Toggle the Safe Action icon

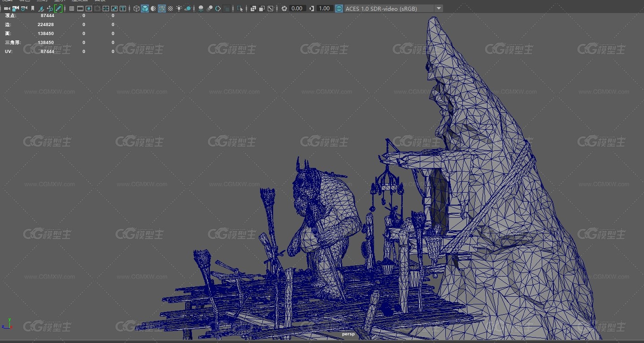(x=114, y=9)
